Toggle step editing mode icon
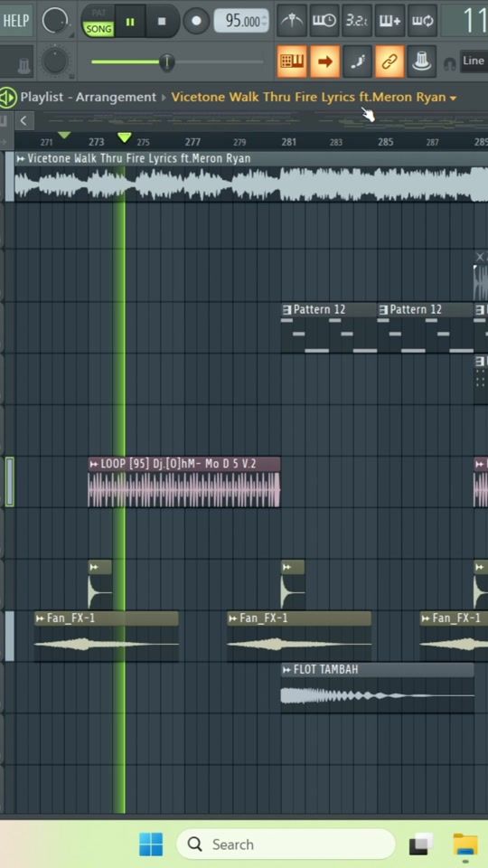 coord(357,61)
